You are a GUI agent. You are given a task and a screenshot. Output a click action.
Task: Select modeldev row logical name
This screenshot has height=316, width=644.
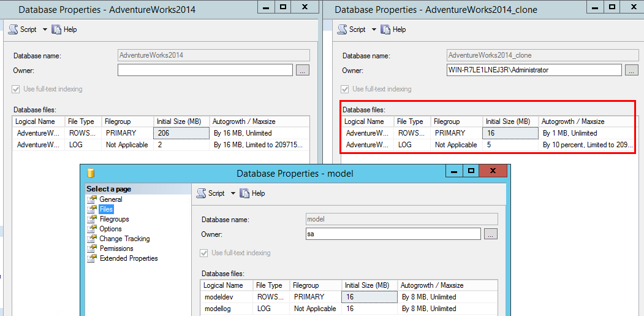coord(227,296)
